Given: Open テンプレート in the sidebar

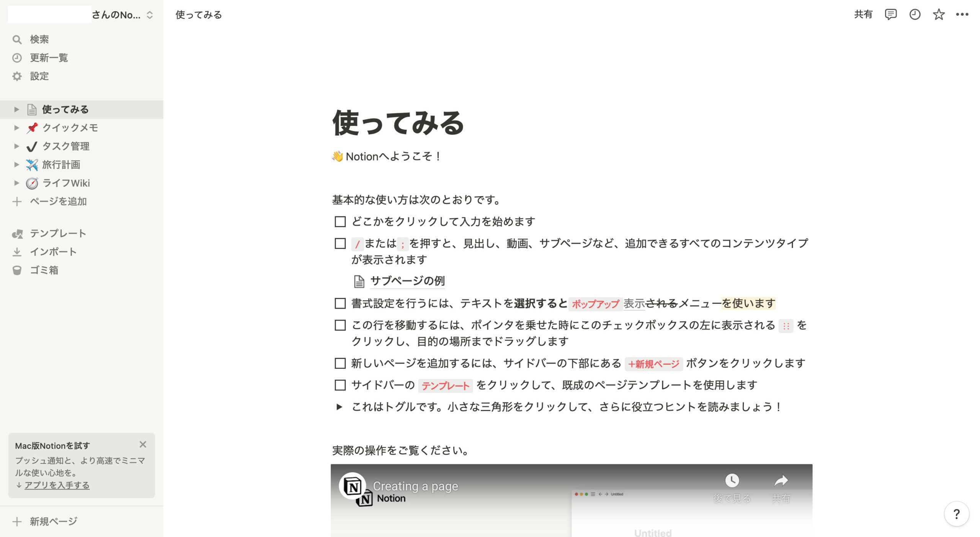Looking at the screenshot, I should coord(82,234).
